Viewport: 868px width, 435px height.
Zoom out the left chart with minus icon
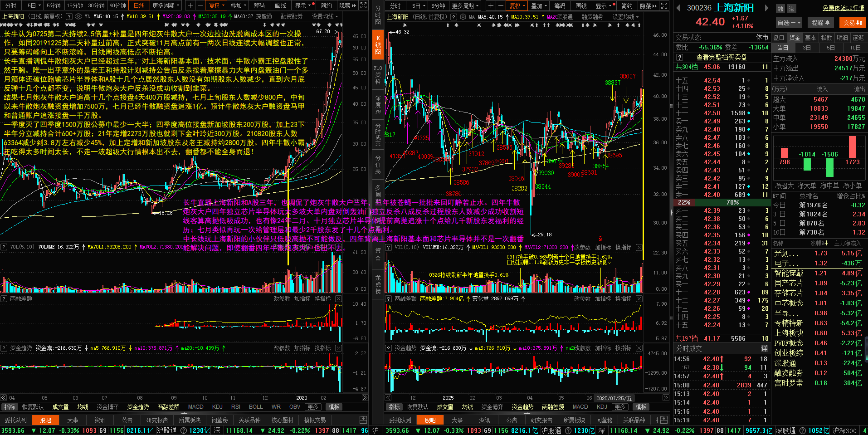[200, 5]
